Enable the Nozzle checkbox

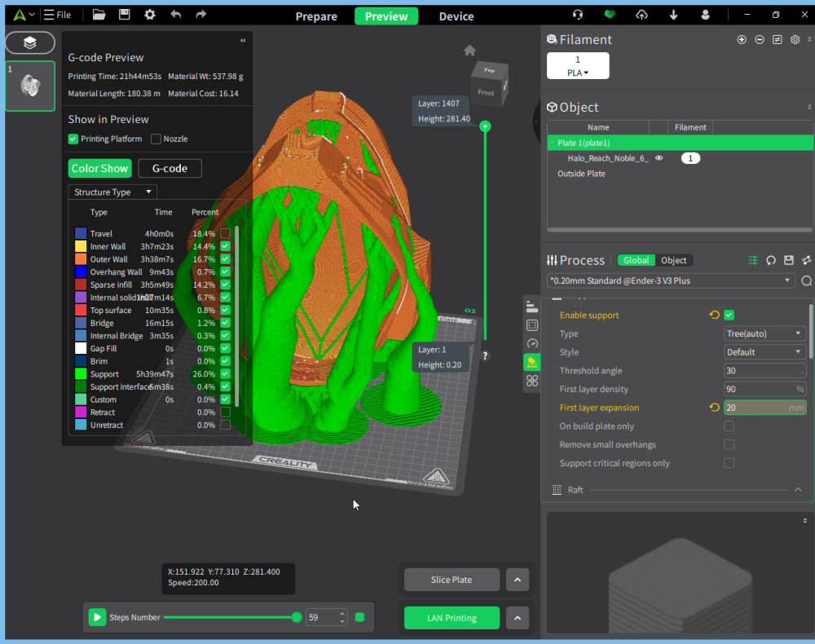click(156, 139)
